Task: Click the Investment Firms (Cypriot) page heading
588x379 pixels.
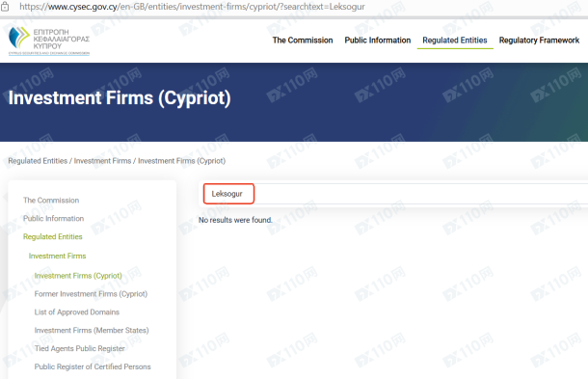Action: coord(120,98)
